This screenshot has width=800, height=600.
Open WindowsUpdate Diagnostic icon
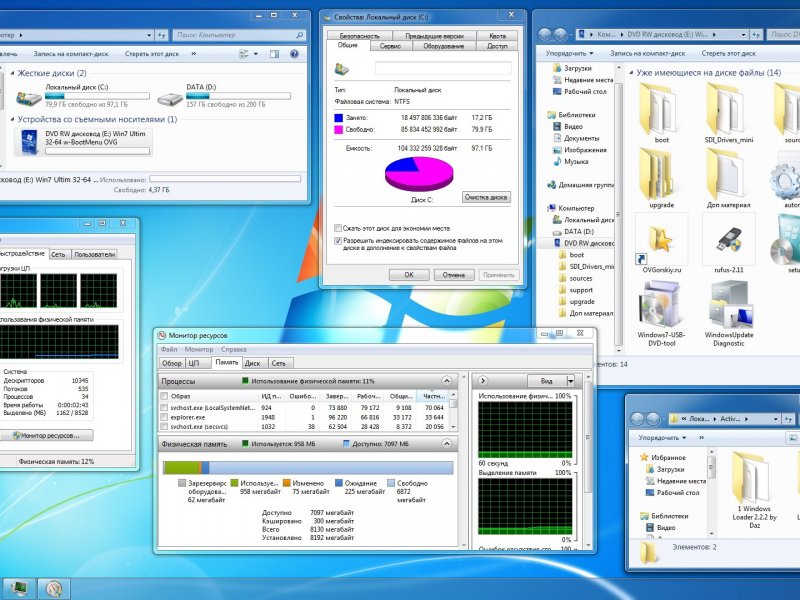[729, 305]
